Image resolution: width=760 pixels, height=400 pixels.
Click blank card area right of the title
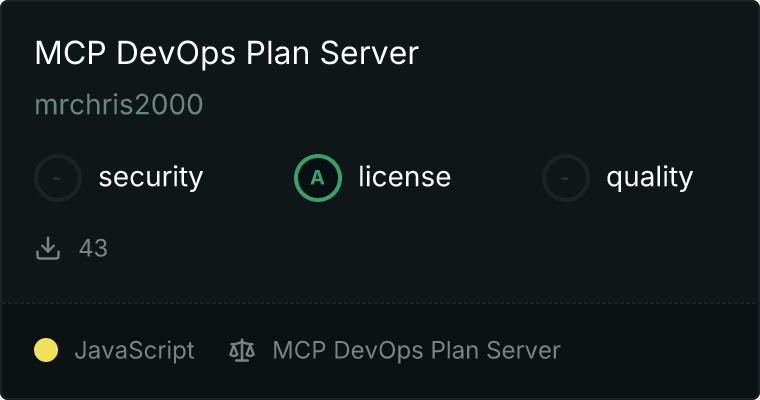[590, 54]
